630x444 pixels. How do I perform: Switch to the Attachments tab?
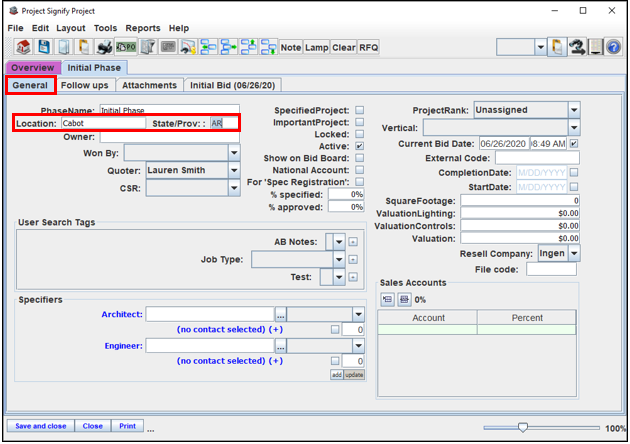point(149,85)
